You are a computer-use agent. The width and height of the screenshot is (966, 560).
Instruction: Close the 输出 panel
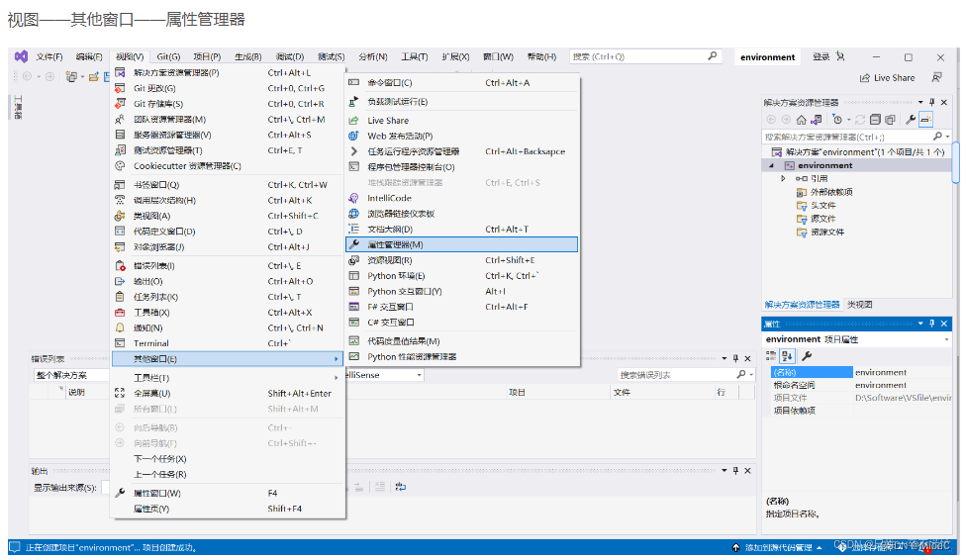747,471
